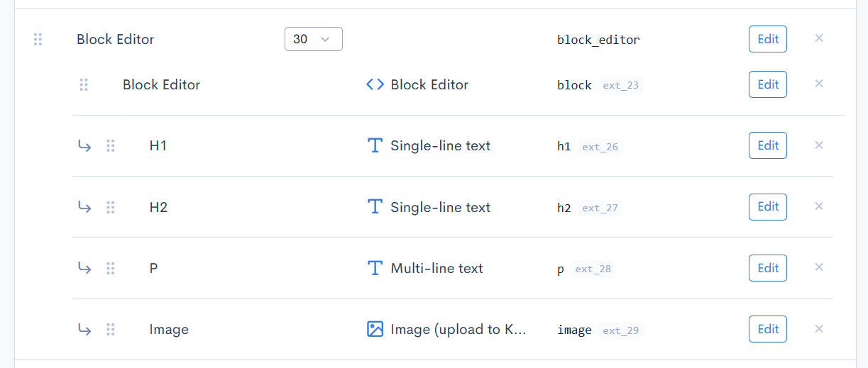Remove the h2 field with its X
The width and height of the screenshot is (868, 368).
click(819, 206)
